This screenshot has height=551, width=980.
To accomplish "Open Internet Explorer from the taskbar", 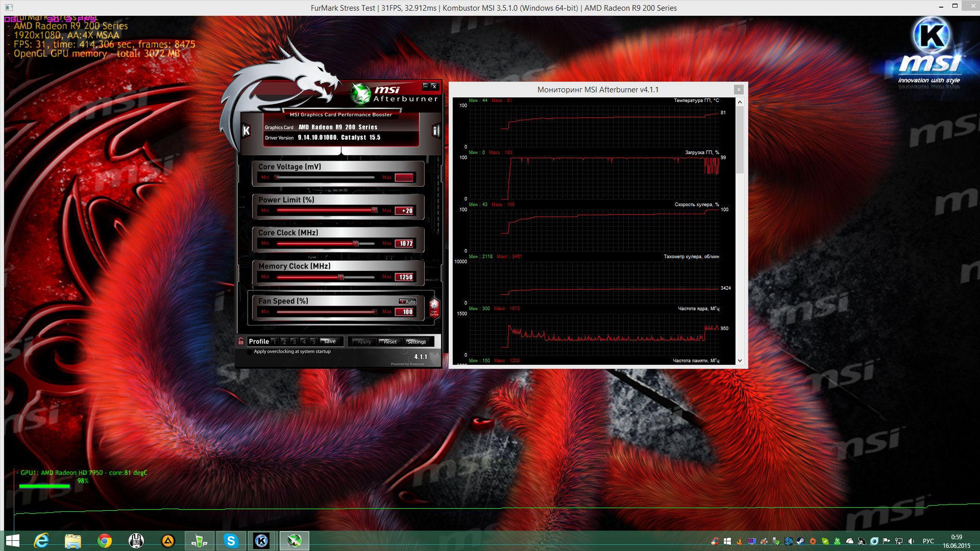I will click(x=41, y=540).
